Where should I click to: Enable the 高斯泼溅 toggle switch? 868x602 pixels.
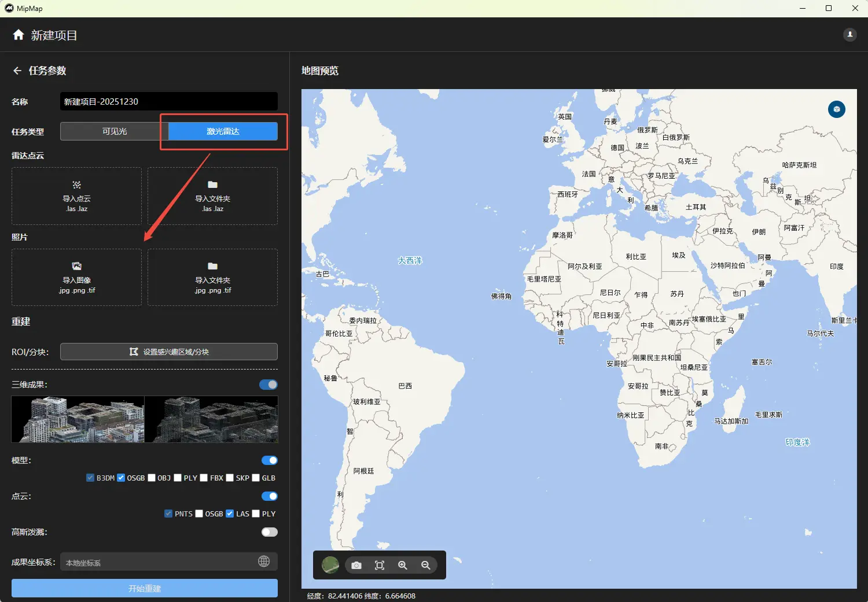click(x=269, y=532)
